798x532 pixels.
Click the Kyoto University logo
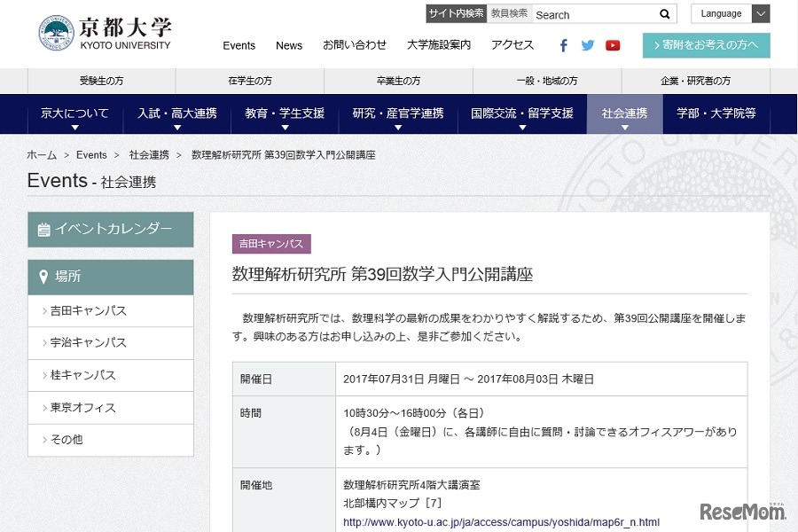point(105,33)
